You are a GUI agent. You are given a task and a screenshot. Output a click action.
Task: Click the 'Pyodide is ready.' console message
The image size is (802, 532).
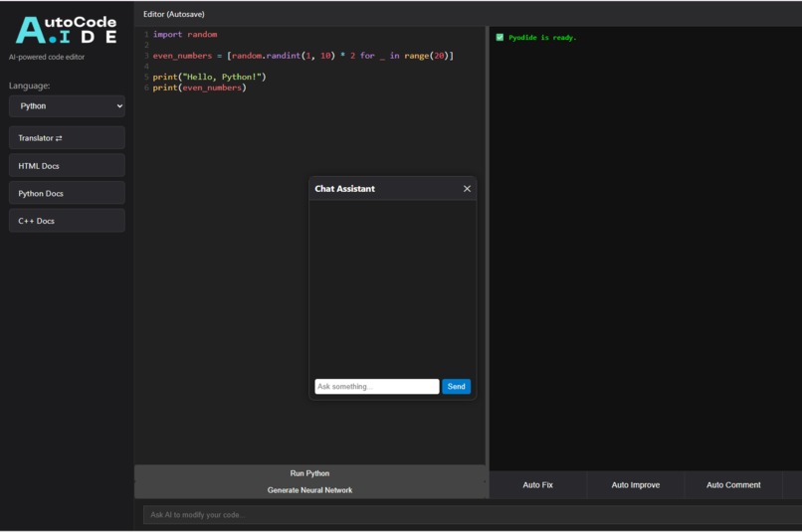[542, 38]
